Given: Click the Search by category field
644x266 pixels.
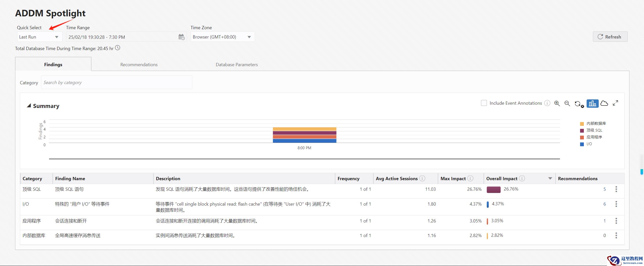Looking at the screenshot, I should 116,83.
